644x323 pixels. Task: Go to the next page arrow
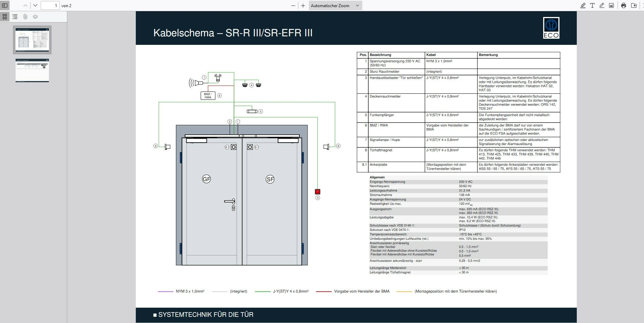(35, 5)
